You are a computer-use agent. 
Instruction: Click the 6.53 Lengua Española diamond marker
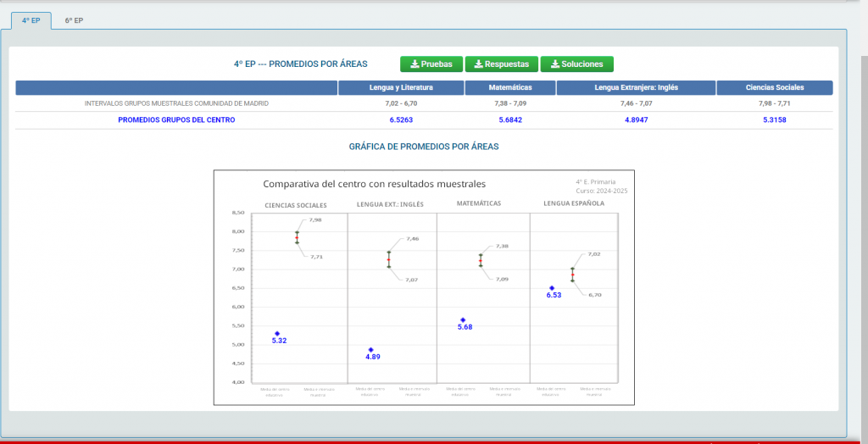pos(552,288)
